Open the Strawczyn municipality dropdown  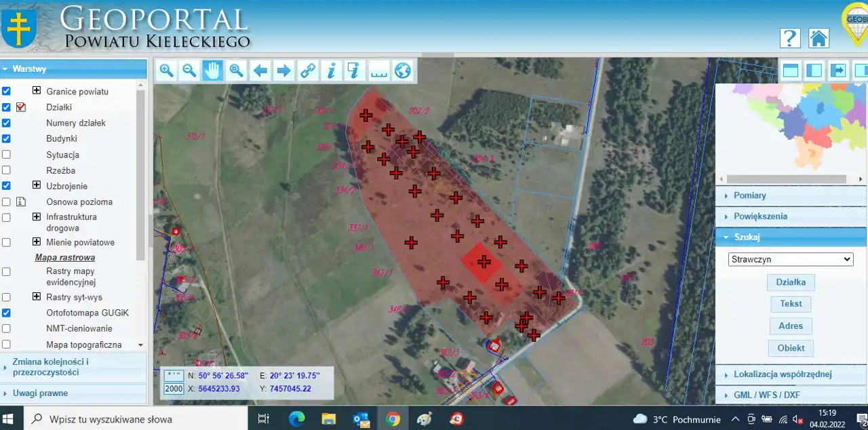click(790, 259)
